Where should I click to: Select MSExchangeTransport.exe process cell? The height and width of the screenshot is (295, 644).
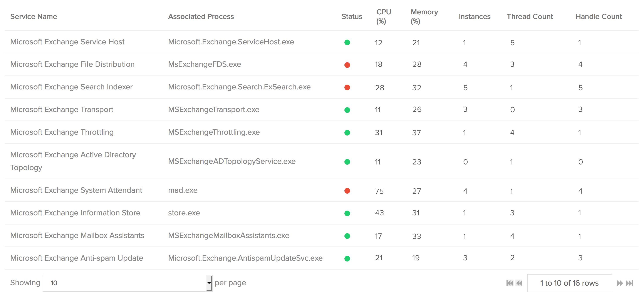pos(213,109)
